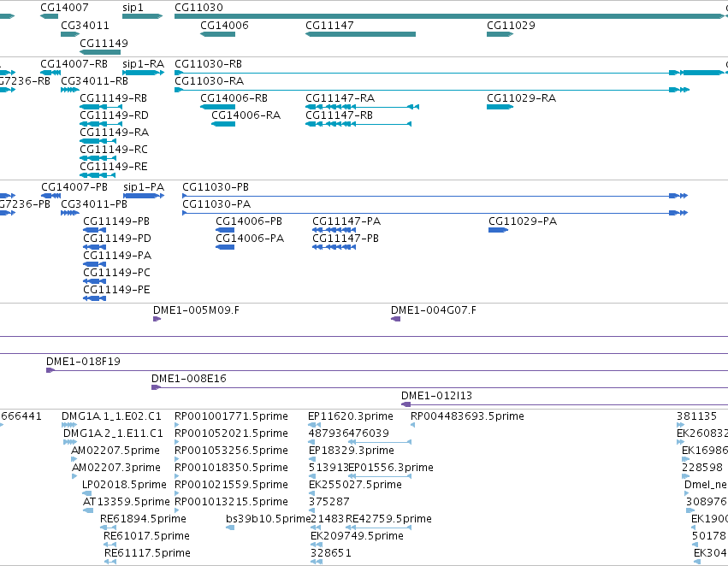728x566 pixels.
Task: Click the CG11029-PA protein label
Action: [x=523, y=221]
